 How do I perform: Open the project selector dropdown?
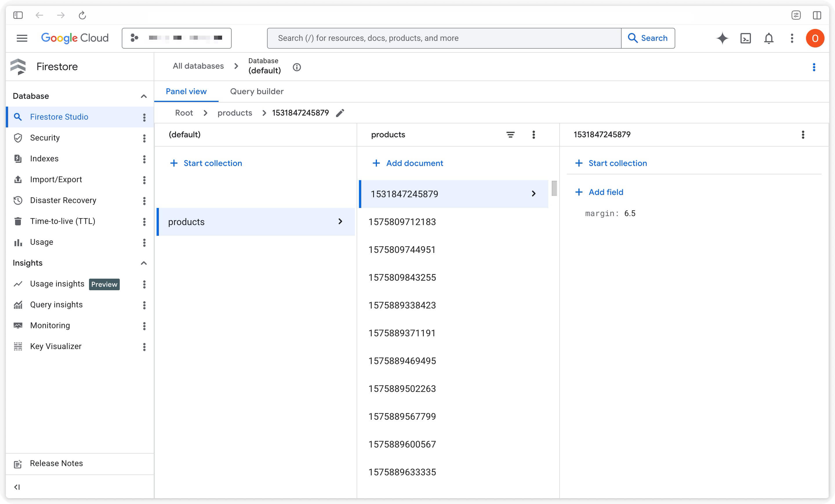tap(177, 38)
